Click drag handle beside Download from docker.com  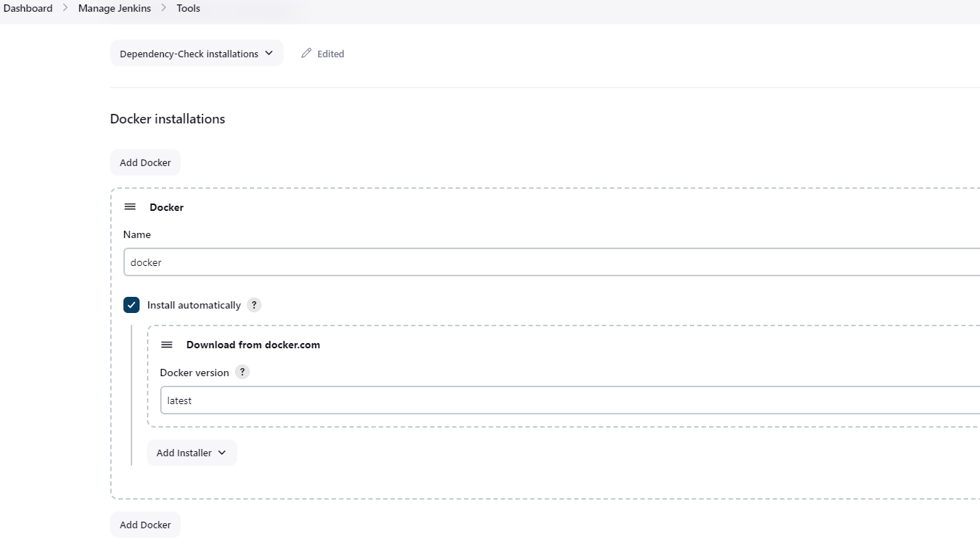[167, 345]
